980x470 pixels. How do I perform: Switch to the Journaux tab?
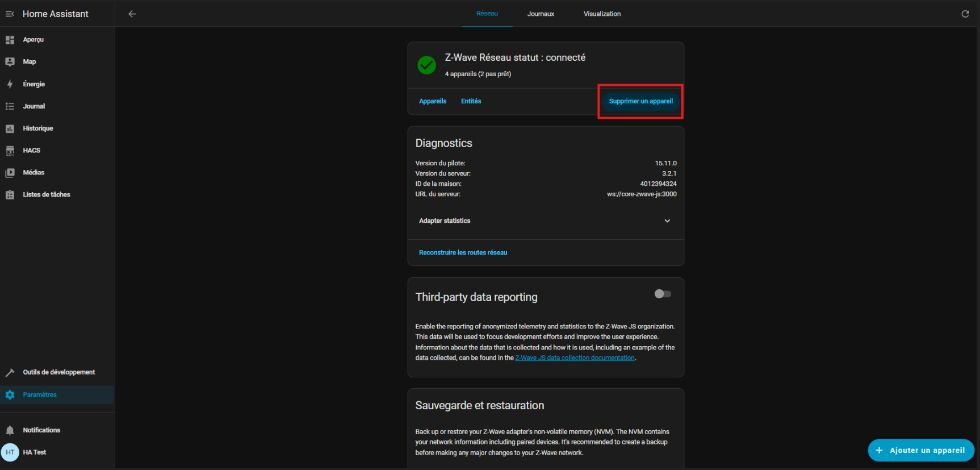click(541, 14)
